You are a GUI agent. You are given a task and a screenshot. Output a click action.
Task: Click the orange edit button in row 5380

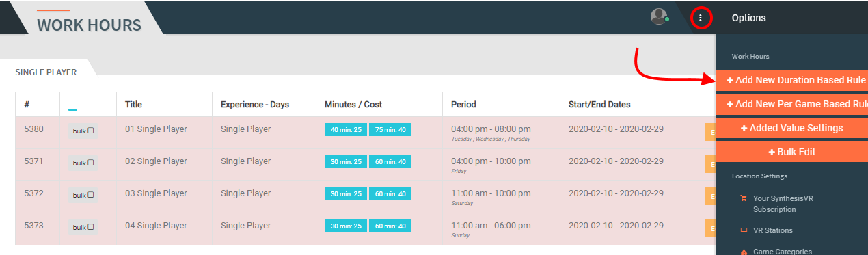click(710, 131)
